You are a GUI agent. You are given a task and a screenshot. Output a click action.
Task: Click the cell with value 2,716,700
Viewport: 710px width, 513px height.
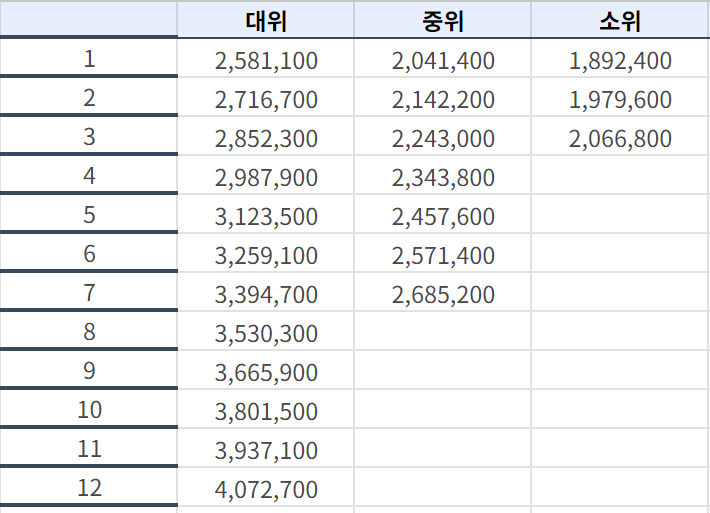pyautogui.click(x=266, y=97)
